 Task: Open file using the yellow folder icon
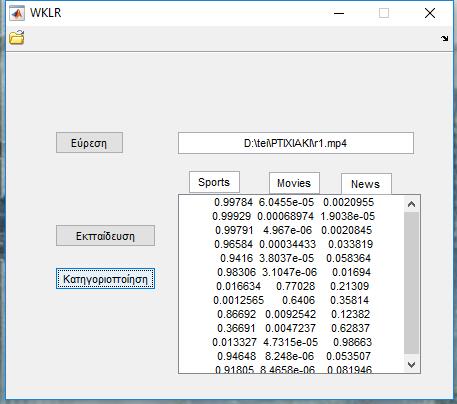click(x=17, y=37)
